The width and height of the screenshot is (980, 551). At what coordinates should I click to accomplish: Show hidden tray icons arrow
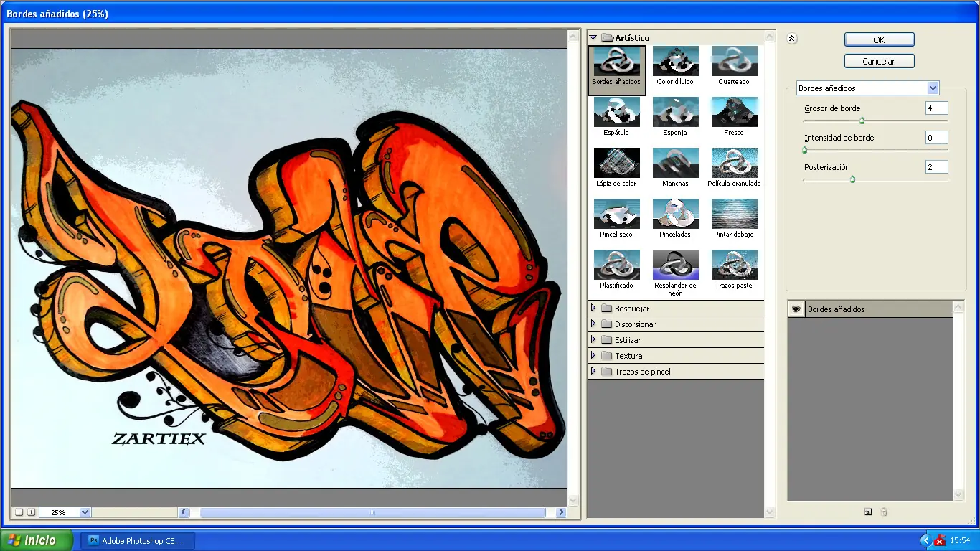coord(925,541)
